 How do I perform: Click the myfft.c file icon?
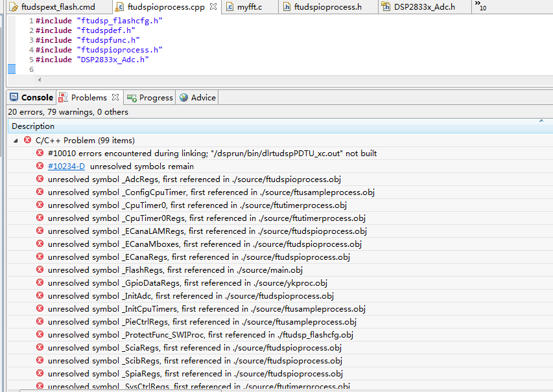pyautogui.click(x=229, y=6)
